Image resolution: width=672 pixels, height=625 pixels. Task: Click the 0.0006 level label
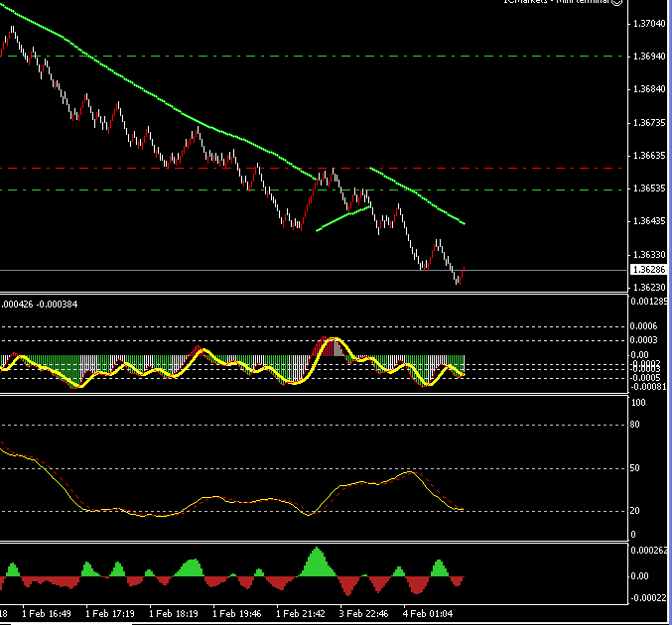[643, 326]
